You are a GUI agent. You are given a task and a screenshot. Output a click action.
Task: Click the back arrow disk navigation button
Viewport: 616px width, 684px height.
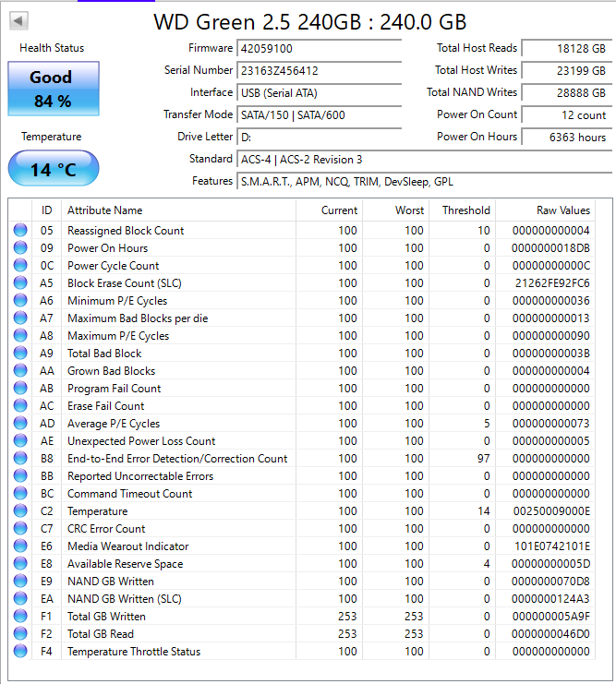18,20
